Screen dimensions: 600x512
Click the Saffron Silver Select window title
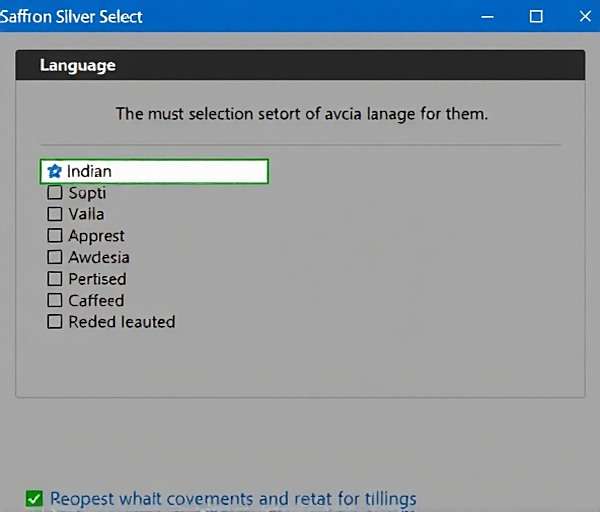pyautogui.click(x=72, y=16)
